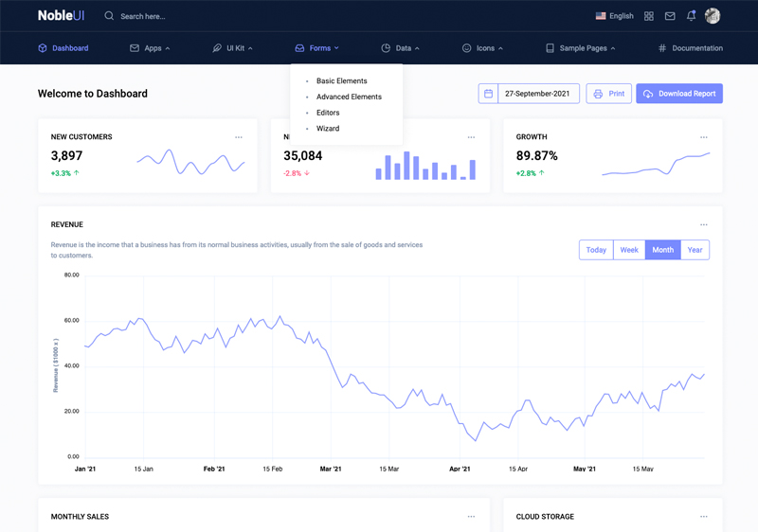Open Revenue card options ellipsis
The image size is (758, 532).
704,225
